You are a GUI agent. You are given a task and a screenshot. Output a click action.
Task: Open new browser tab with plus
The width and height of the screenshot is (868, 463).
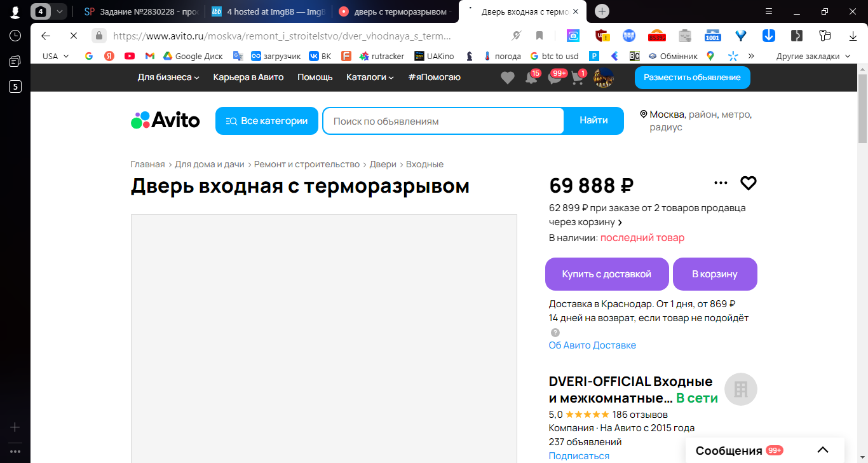[x=602, y=11]
